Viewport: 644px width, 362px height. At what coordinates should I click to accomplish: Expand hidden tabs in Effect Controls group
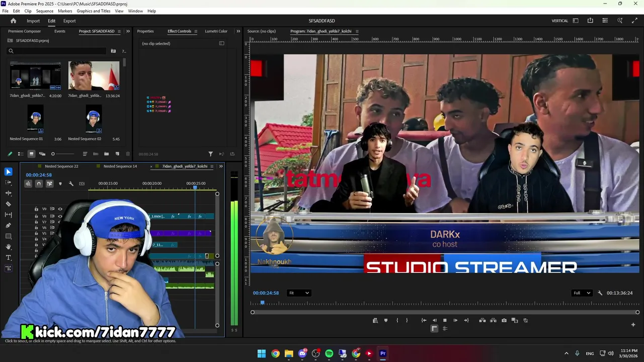tap(238, 31)
